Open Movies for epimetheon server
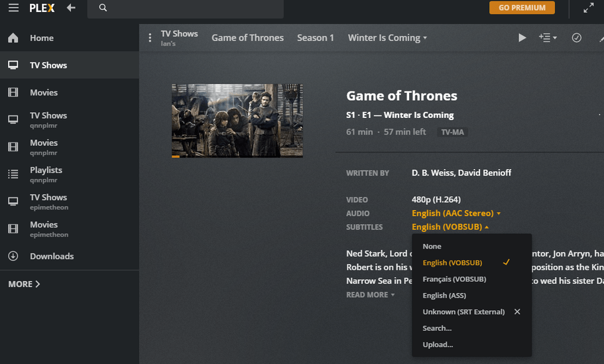Screen dimensions: 604x364 (70, 229)
